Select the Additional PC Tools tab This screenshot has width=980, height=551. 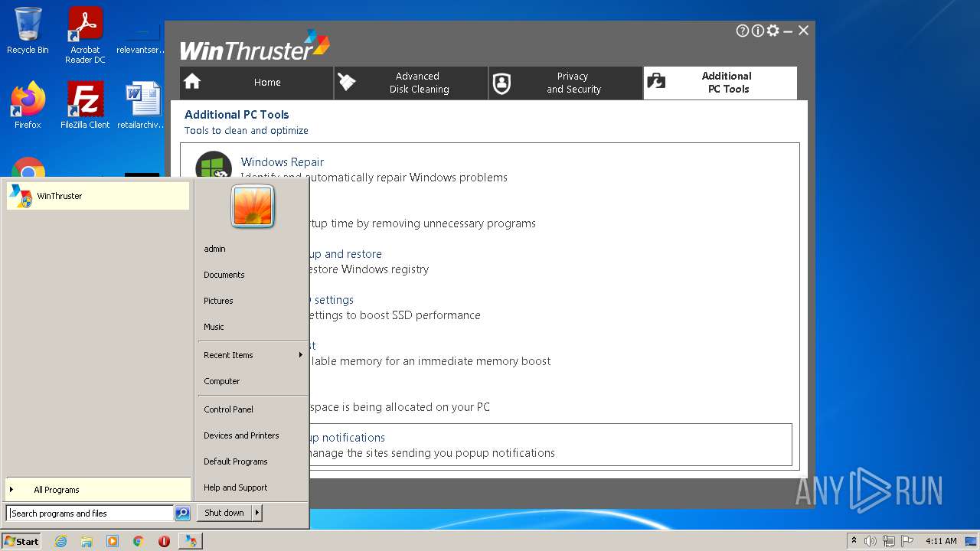tap(720, 83)
